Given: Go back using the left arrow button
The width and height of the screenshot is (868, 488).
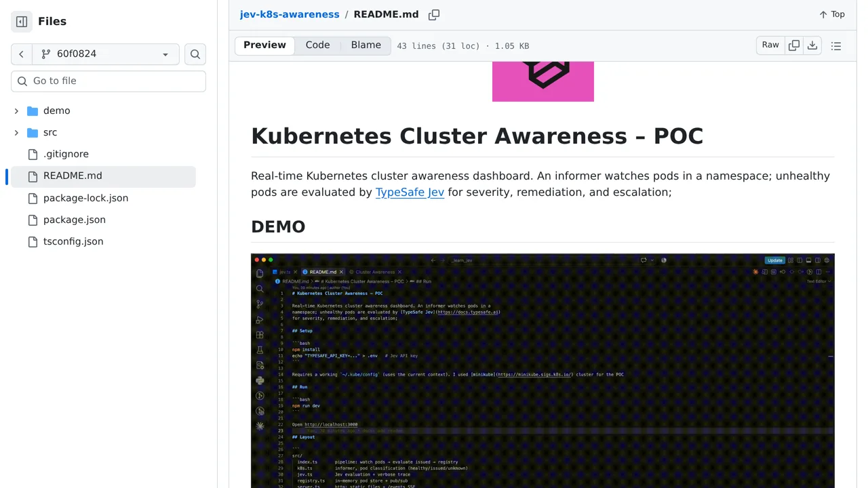Looking at the screenshot, I should 21,54.
